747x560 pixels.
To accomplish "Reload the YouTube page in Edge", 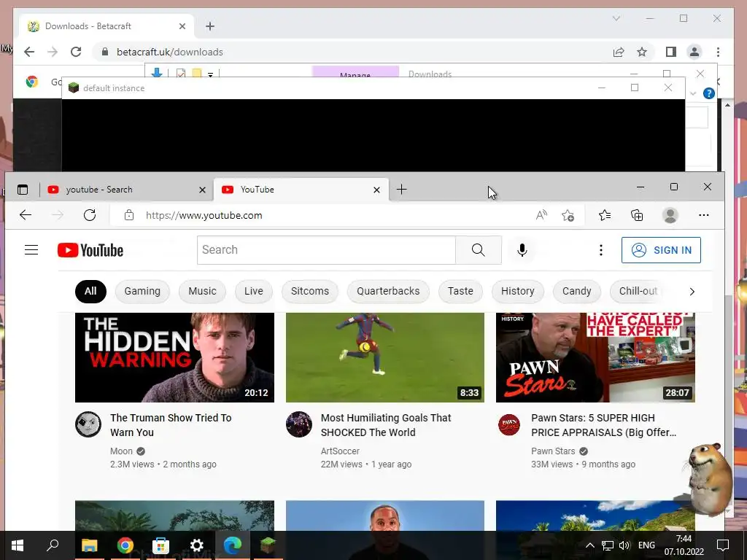I will [90, 215].
